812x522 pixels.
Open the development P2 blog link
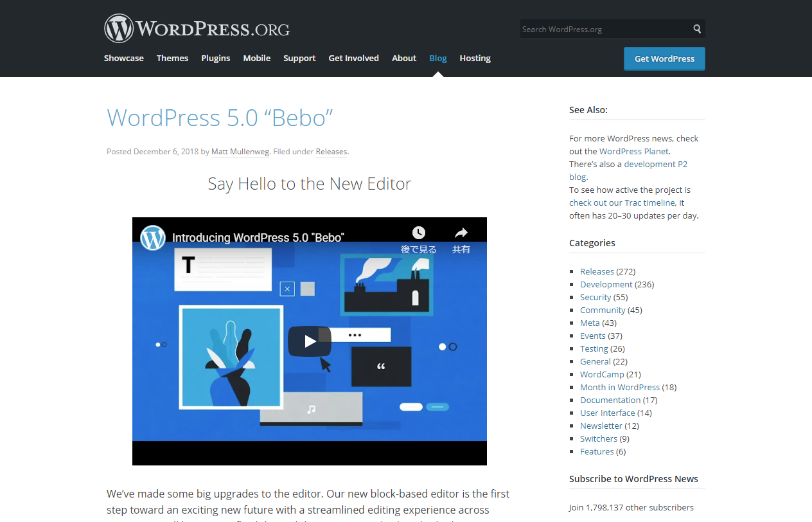[x=628, y=170]
